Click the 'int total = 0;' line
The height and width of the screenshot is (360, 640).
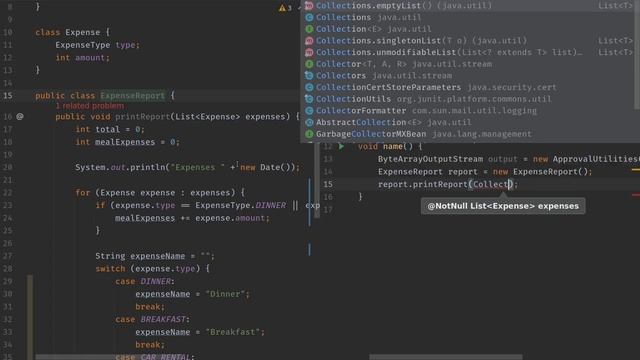(110, 129)
